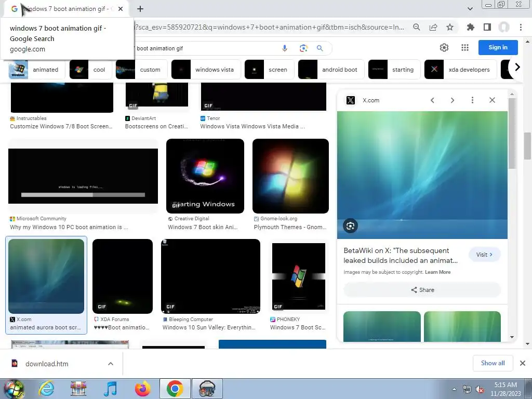Open 'Customize Windows 7/8 Boot Screen' result link
The height and width of the screenshot is (399, 532).
(61, 126)
